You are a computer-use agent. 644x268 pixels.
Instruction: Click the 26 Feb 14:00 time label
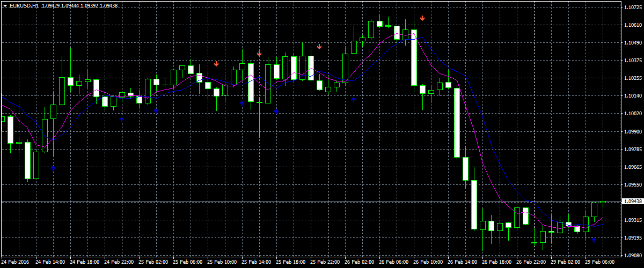pos(462,263)
